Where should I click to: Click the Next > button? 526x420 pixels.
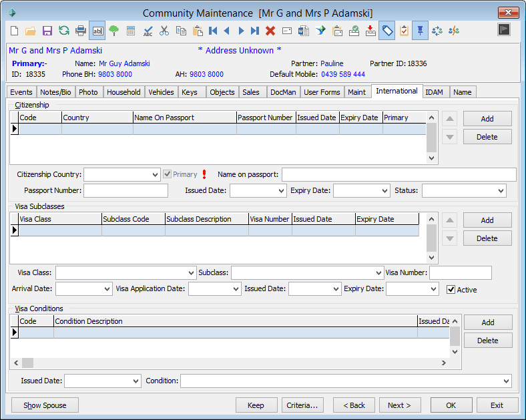pyautogui.click(x=400, y=405)
